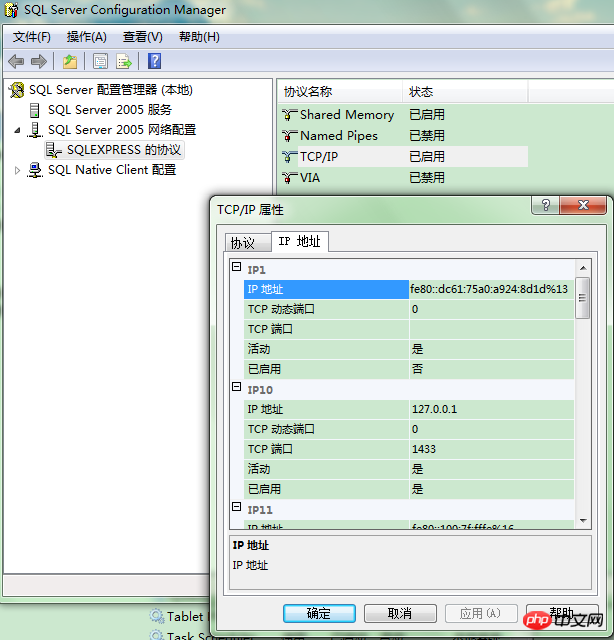Click Named Pipes status 已禁用 cell
614x640 pixels.
pos(427,136)
